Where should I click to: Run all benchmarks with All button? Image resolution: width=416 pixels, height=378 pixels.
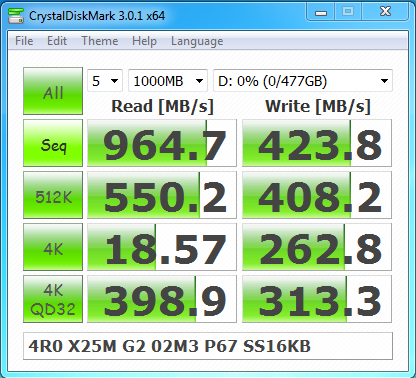pos(53,91)
